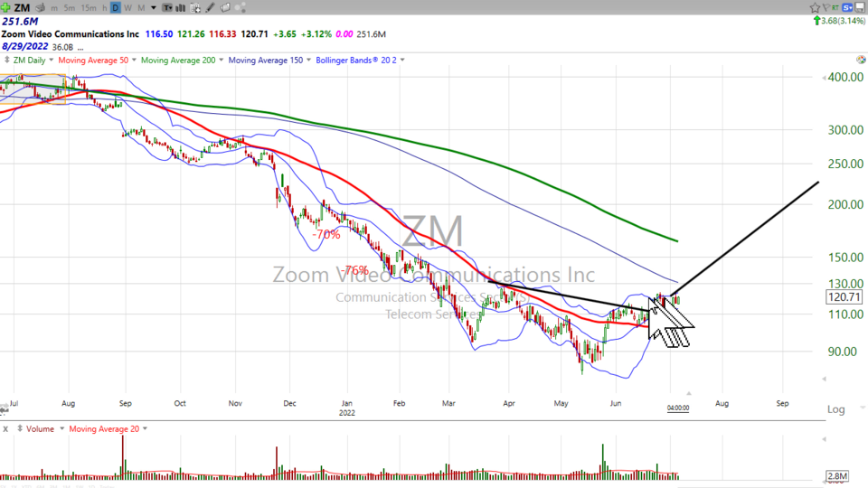Expand Moving Average 200 dropdown arrow

[221, 60]
